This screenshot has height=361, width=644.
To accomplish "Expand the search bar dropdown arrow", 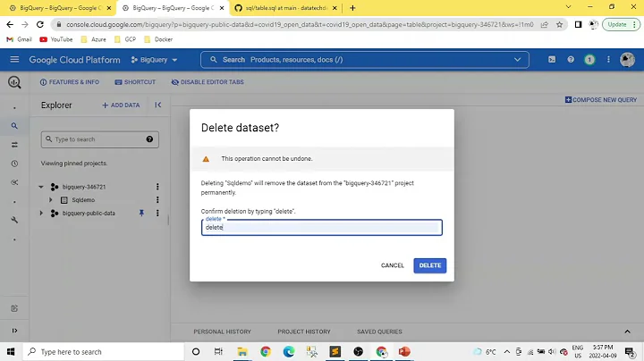I will coord(517,60).
